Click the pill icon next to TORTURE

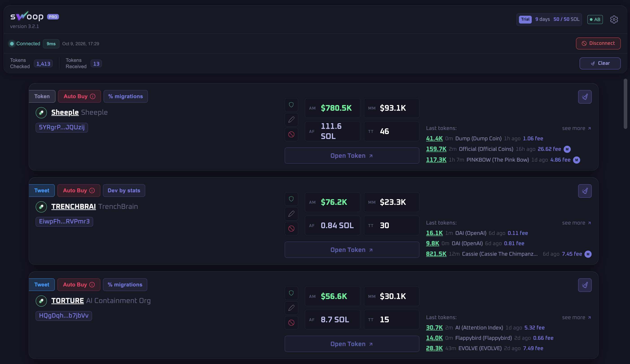41,301
